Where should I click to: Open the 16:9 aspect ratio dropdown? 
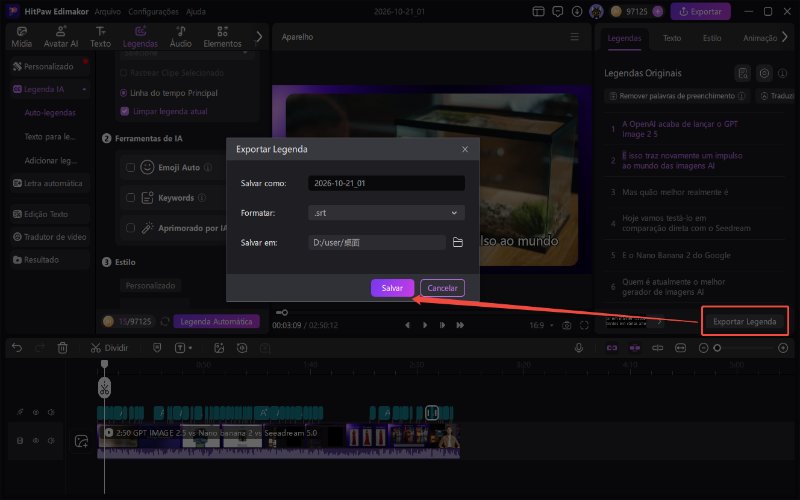[x=542, y=325]
